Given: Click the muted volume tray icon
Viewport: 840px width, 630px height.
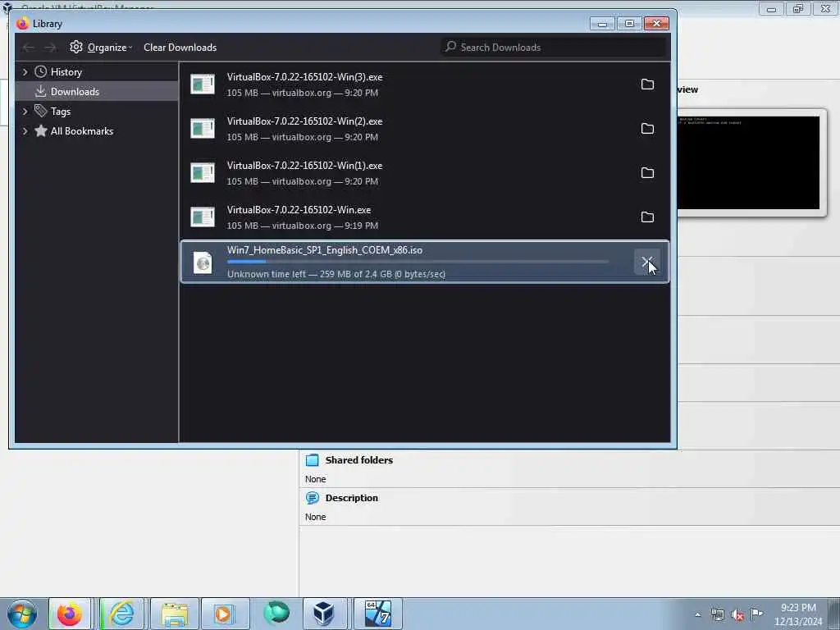Looking at the screenshot, I should pos(737,615).
